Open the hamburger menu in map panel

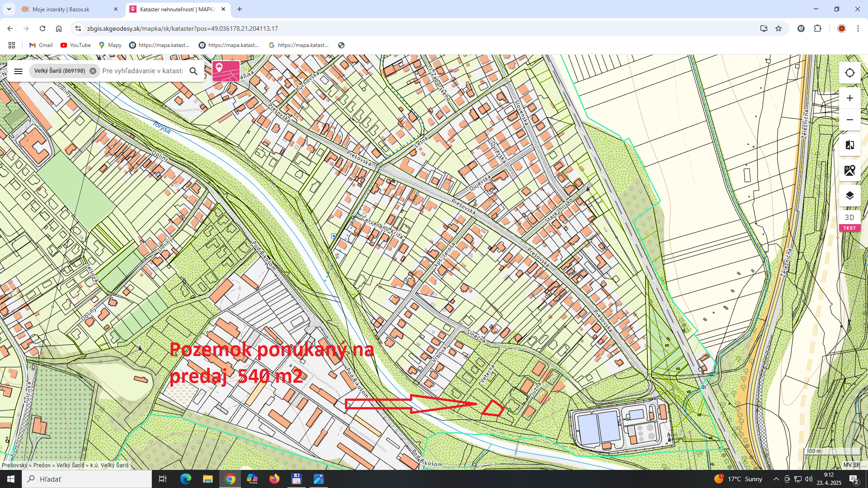[18, 71]
